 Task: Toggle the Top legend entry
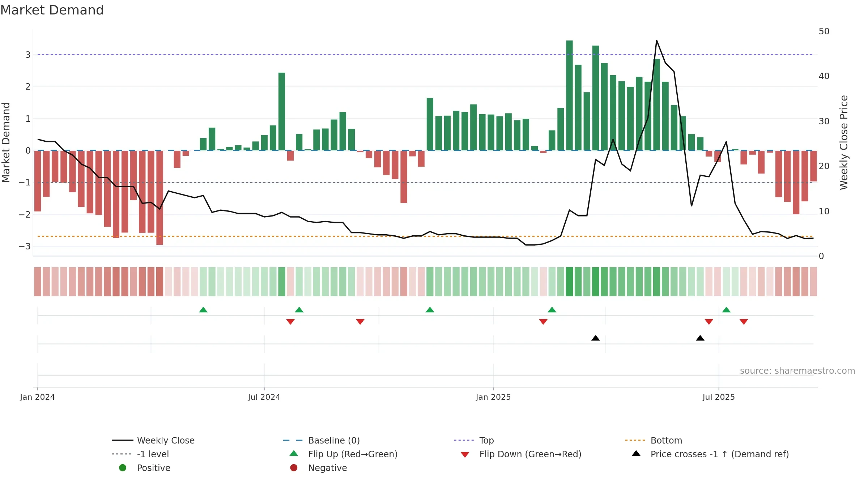click(x=474, y=440)
